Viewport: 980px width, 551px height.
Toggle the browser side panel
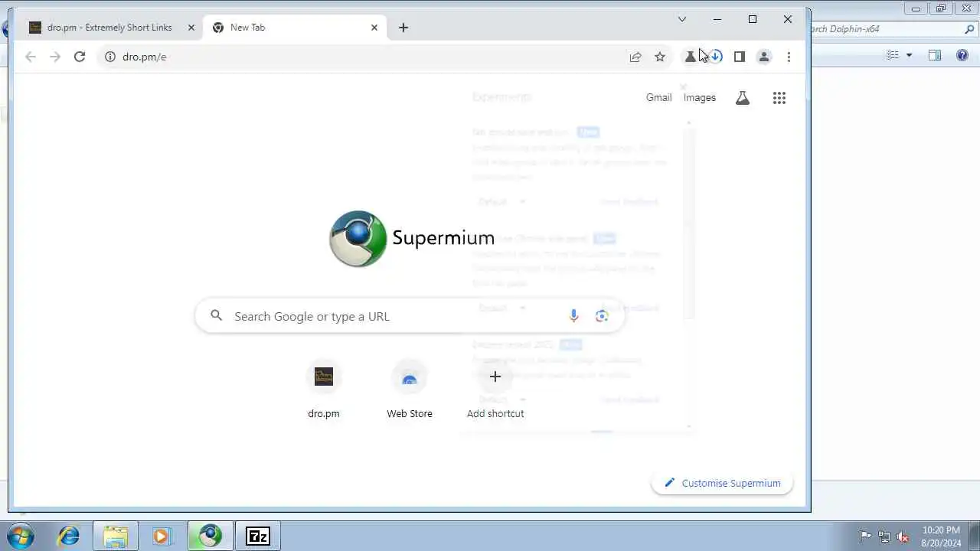click(740, 57)
